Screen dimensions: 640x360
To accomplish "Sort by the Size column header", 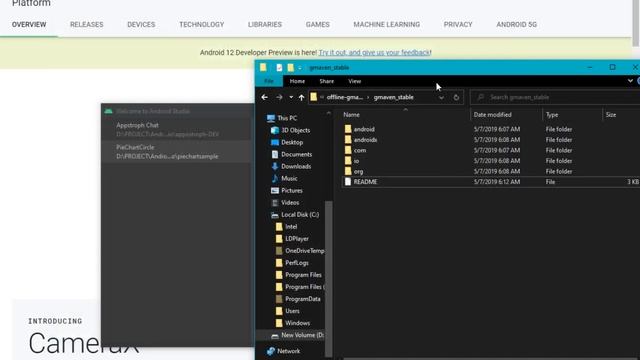I will [x=611, y=115].
